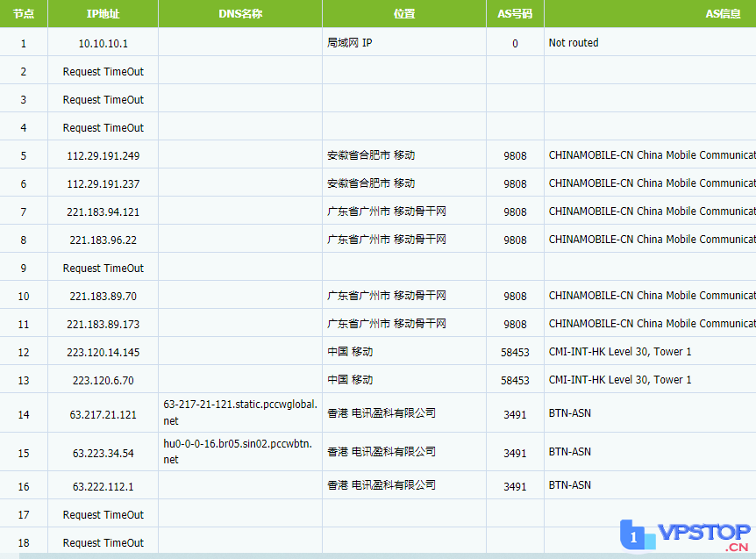The height and width of the screenshot is (559, 756).
Task: Click AS number 58453 in node 12 row
Action: point(515,352)
